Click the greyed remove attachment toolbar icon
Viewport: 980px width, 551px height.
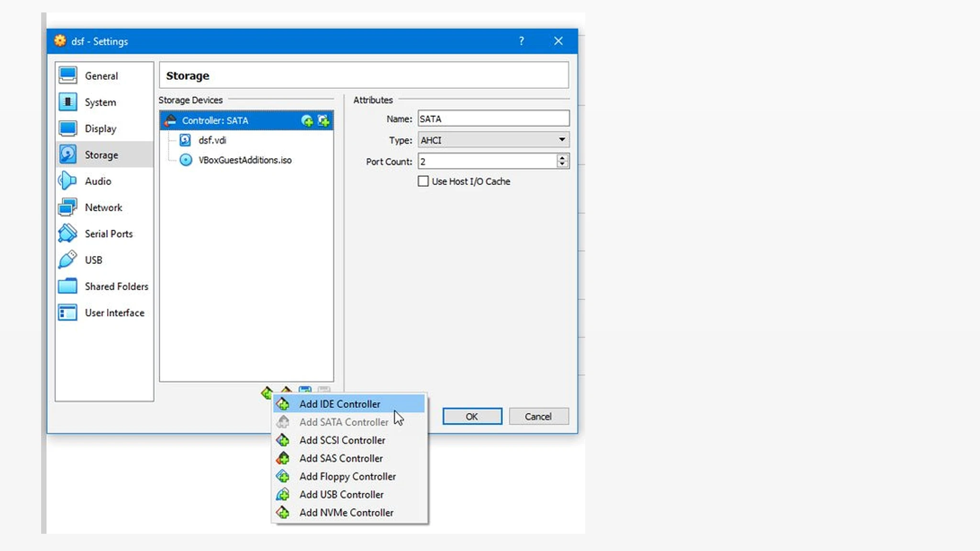[324, 390]
